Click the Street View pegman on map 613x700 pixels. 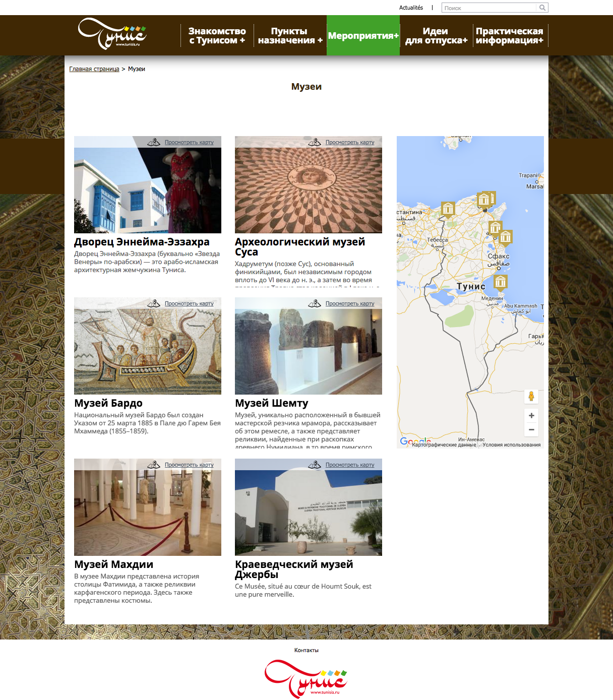[531, 397]
